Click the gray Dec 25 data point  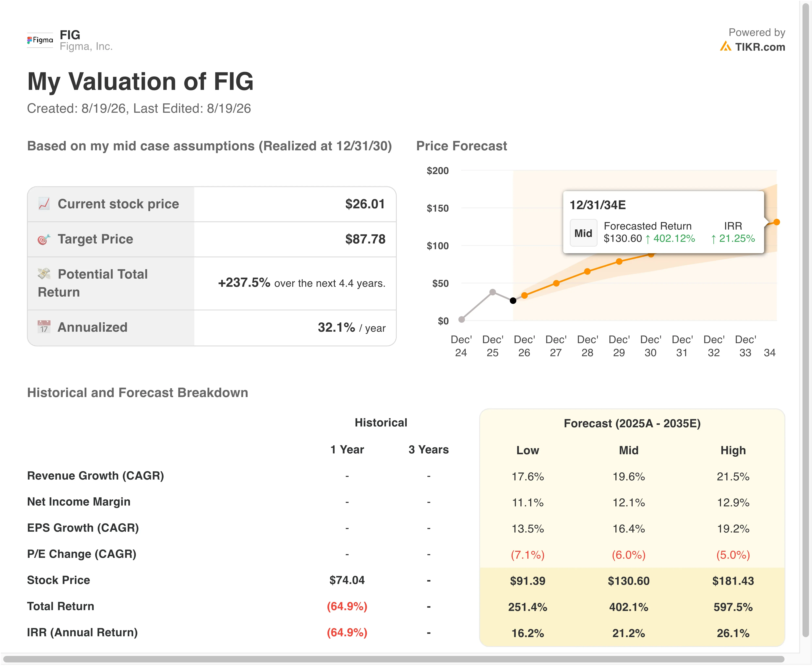pyautogui.click(x=493, y=292)
